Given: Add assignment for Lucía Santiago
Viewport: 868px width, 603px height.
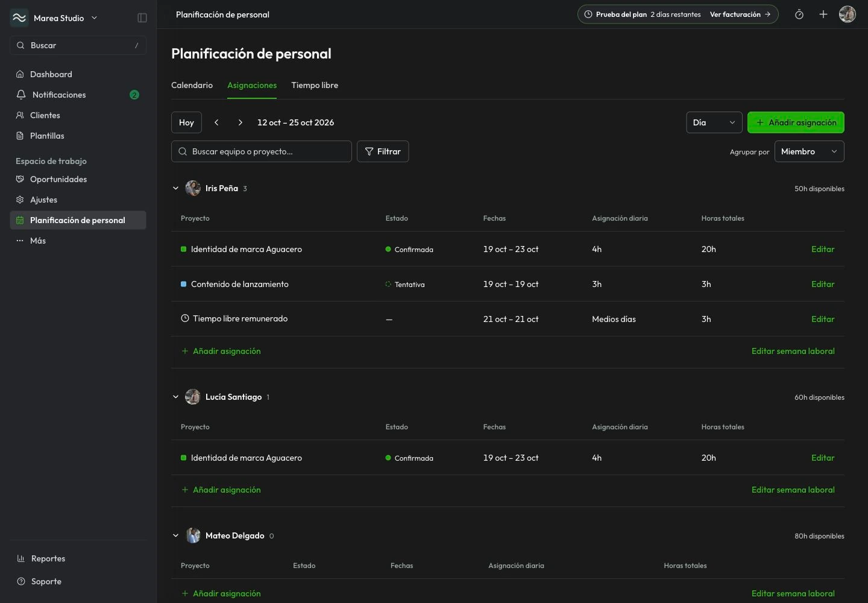Looking at the screenshot, I should click(x=221, y=490).
